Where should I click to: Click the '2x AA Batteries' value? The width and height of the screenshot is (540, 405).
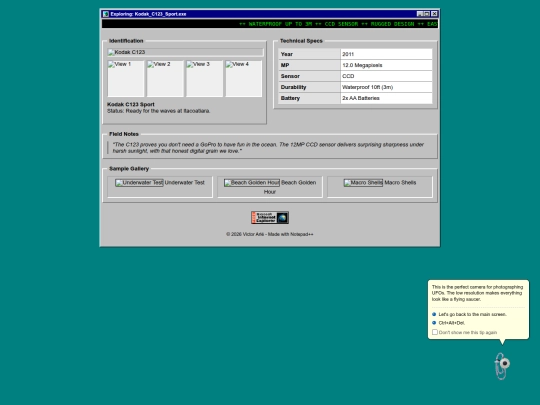click(x=361, y=98)
